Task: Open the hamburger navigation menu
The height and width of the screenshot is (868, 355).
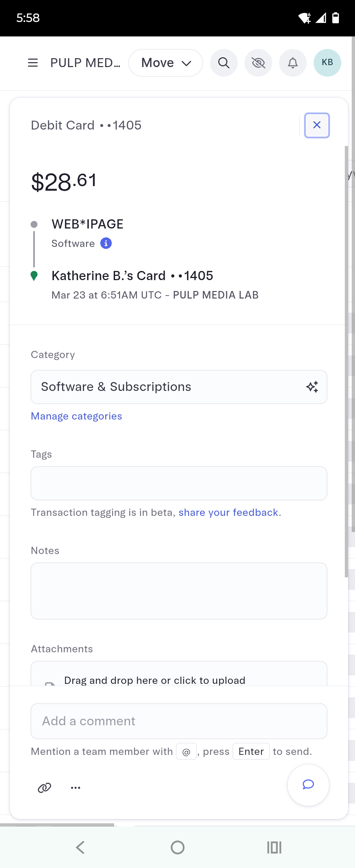Action: [x=33, y=63]
